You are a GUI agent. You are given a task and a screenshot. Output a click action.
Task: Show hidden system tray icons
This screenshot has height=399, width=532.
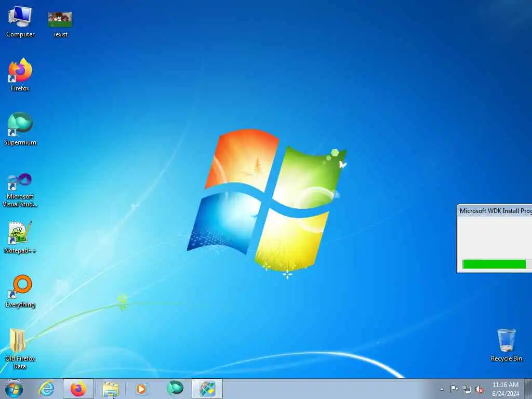442,389
